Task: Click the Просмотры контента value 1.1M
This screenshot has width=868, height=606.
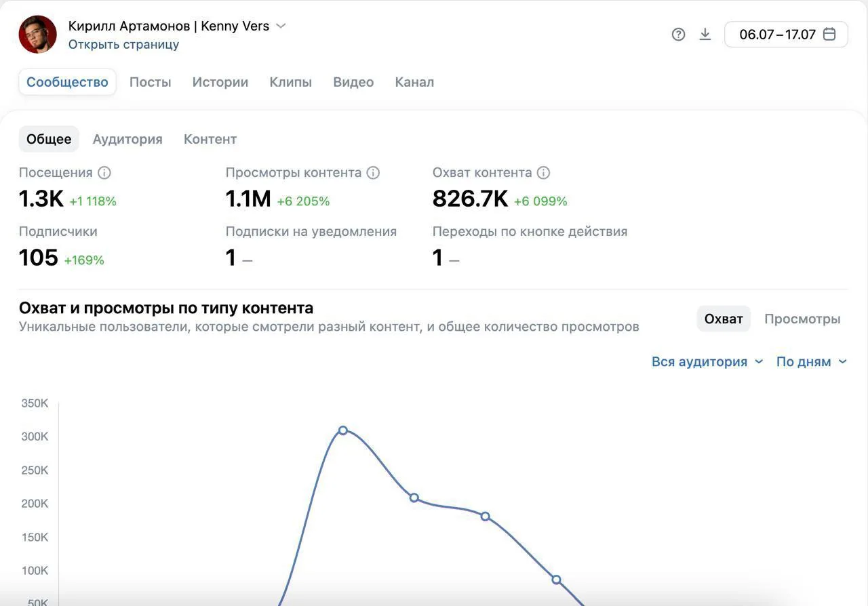Action: 248,199
